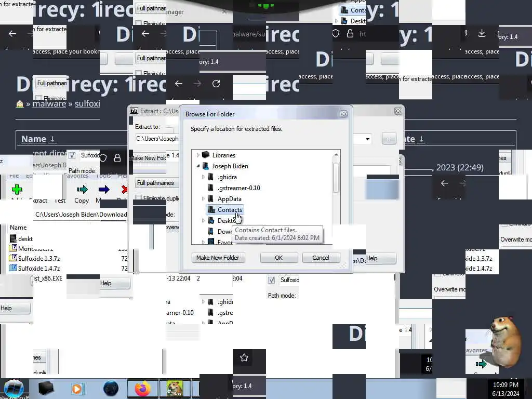
Task: Select the .ghidra folder label
Action: click(x=227, y=177)
